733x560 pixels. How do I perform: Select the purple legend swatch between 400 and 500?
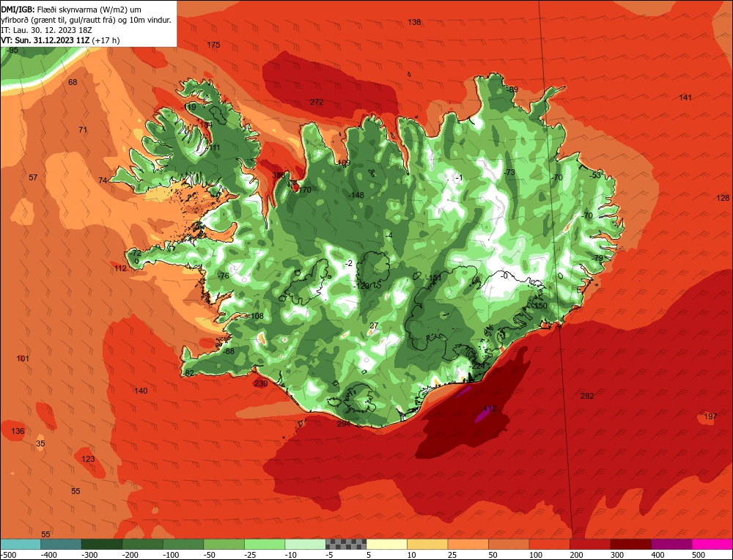tap(671, 544)
